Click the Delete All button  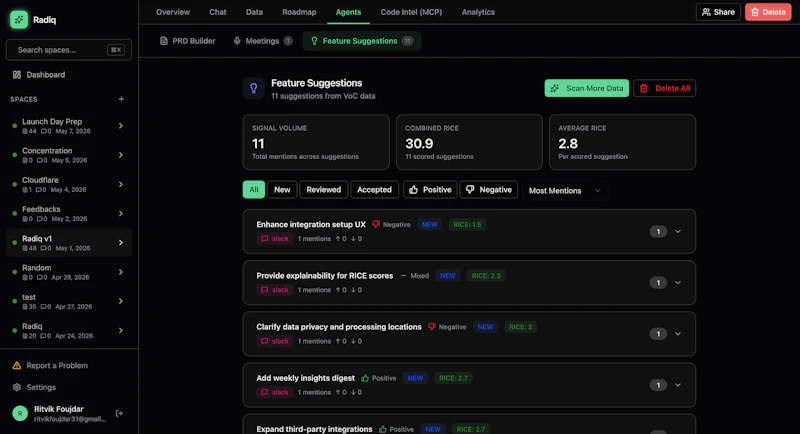click(x=664, y=88)
